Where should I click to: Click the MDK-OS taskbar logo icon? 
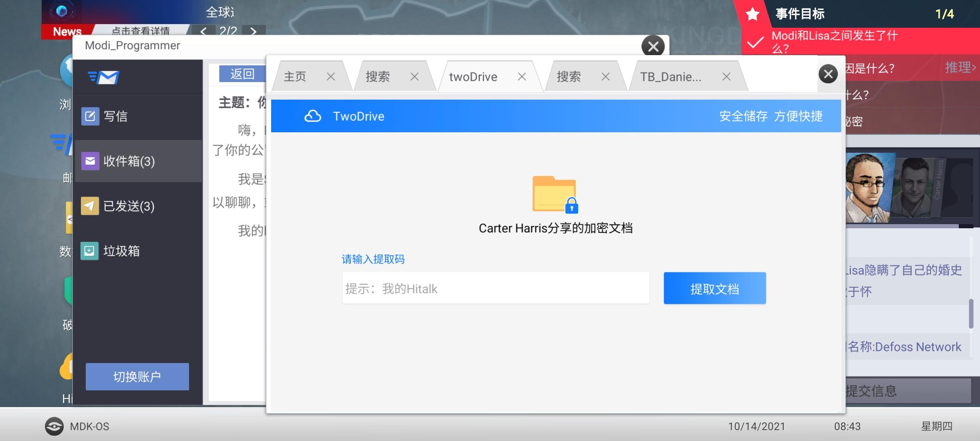tap(55, 427)
